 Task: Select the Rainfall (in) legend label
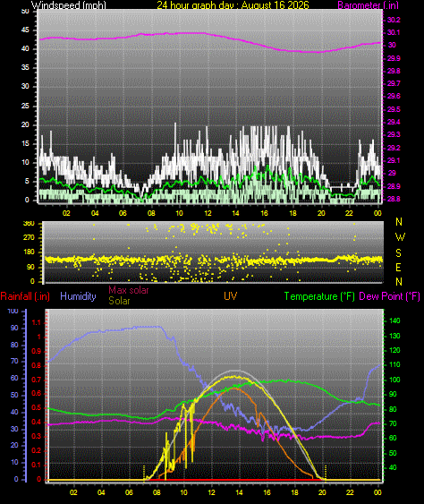[25, 296]
